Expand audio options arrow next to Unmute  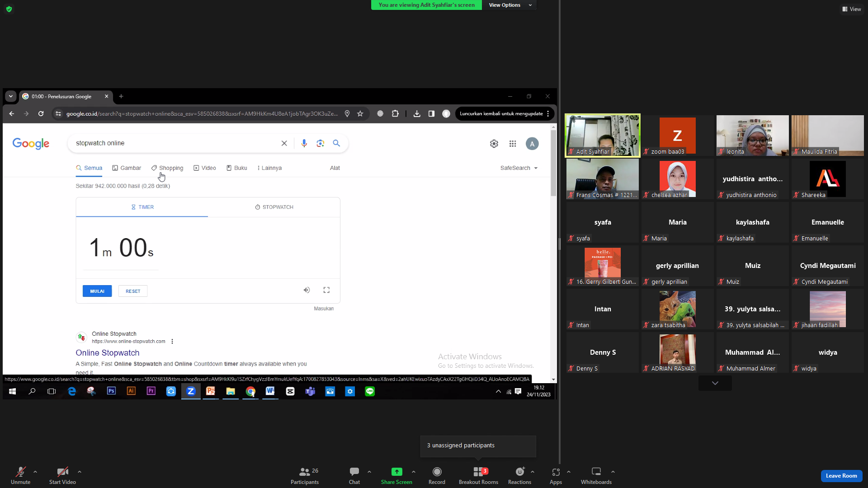(x=35, y=472)
